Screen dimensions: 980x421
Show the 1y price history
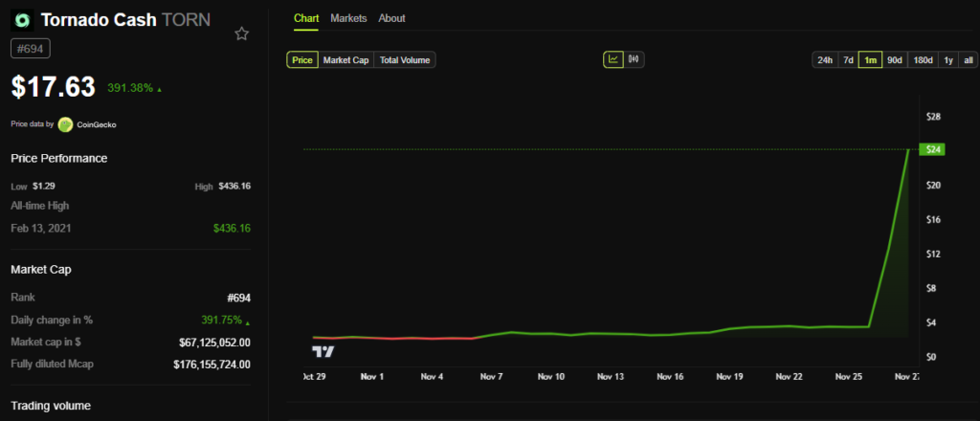pyautogui.click(x=948, y=60)
